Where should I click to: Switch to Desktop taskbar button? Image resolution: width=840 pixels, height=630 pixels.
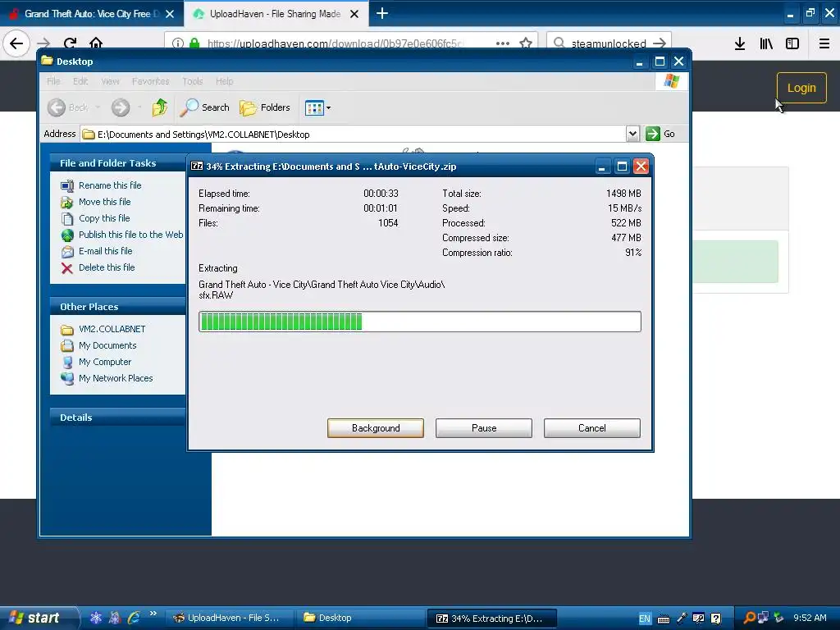360,618
